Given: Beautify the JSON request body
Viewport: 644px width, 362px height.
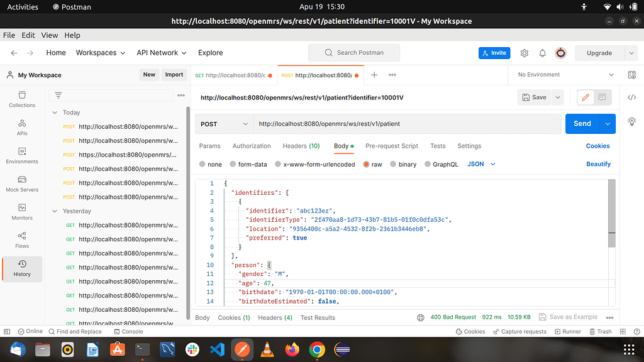Looking at the screenshot, I should (x=598, y=164).
